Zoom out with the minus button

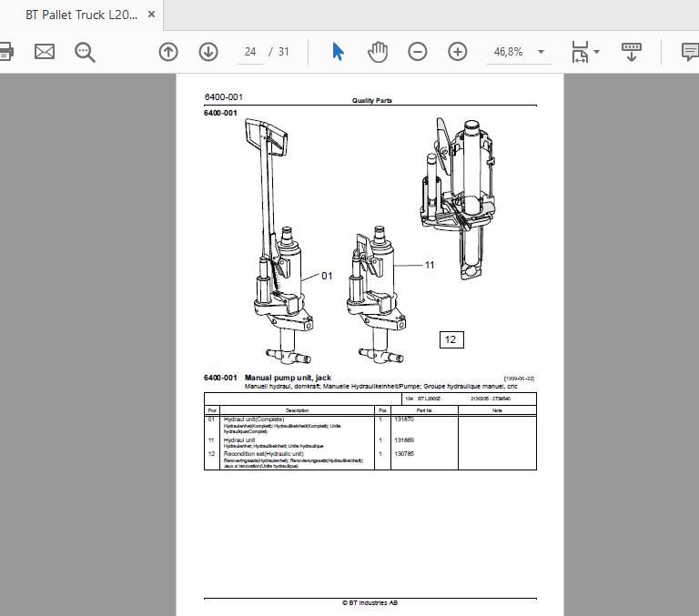(417, 52)
